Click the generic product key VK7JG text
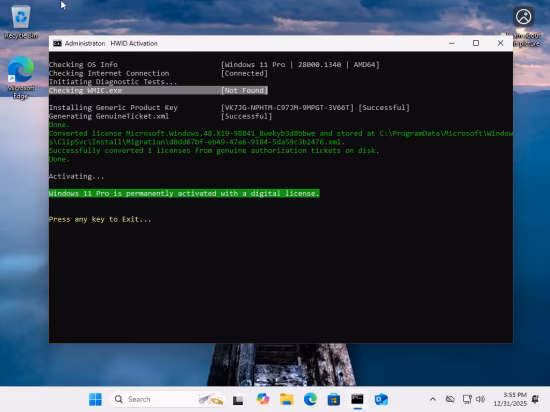The width and height of the screenshot is (550, 412). click(x=287, y=108)
